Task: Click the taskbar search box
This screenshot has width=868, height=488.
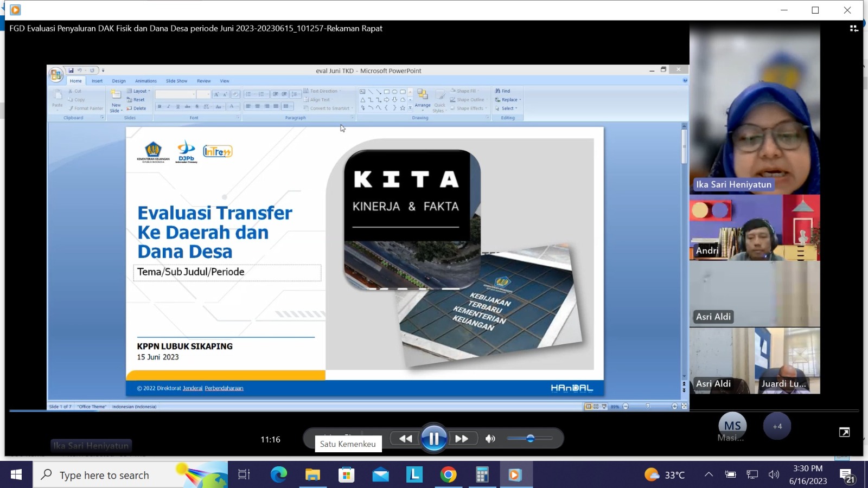Action: pyautogui.click(x=103, y=475)
